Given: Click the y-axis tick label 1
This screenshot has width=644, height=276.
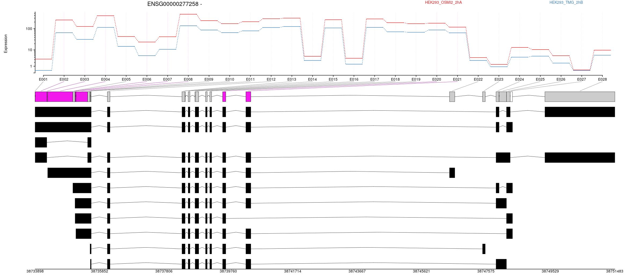Looking at the screenshot, I should pyautogui.click(x=31, y=66).
